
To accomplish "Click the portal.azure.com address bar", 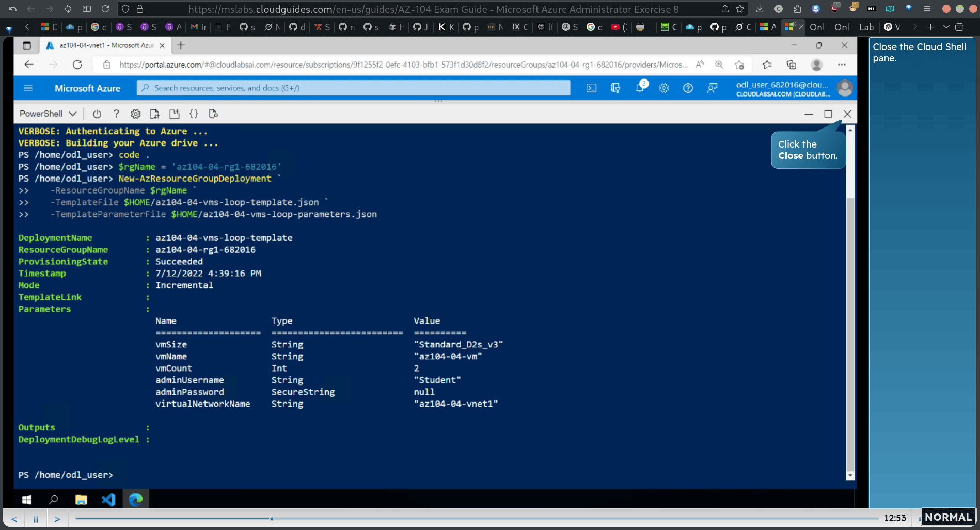I will click(403, 65).
